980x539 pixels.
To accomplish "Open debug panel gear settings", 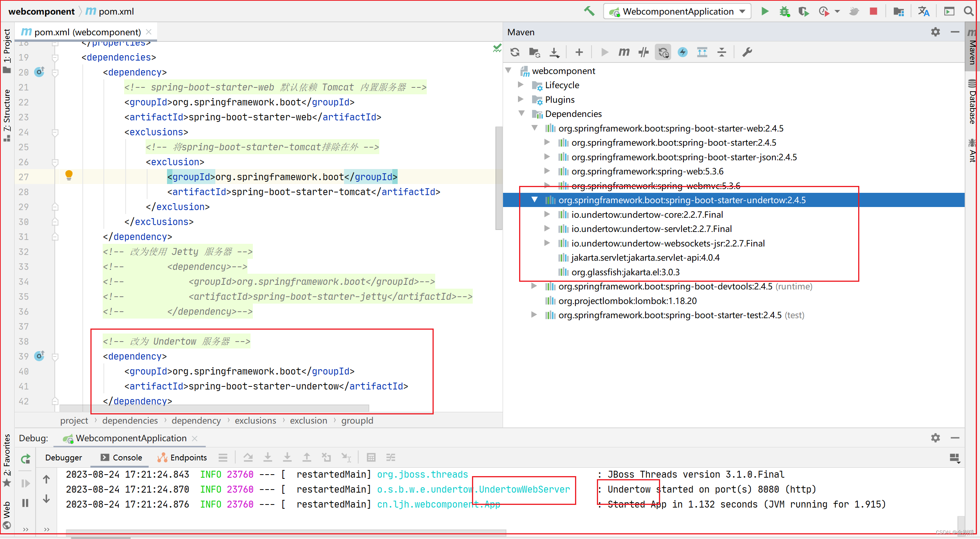I will click(936, 438).
